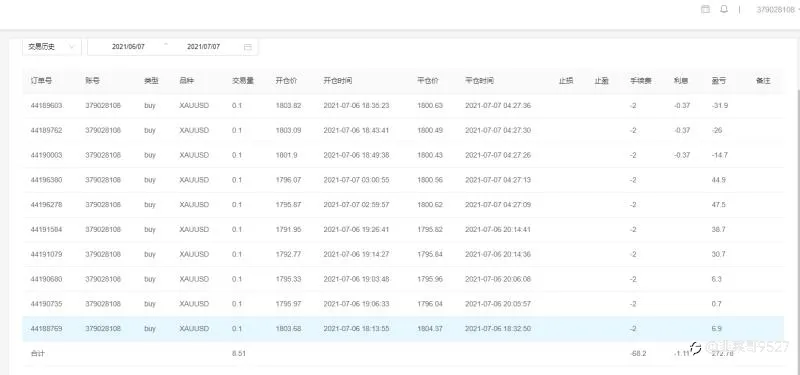Screen dimensions: 800x375
Task: Click the 平仓时间 column header
Action: click(x=479, y=81)
